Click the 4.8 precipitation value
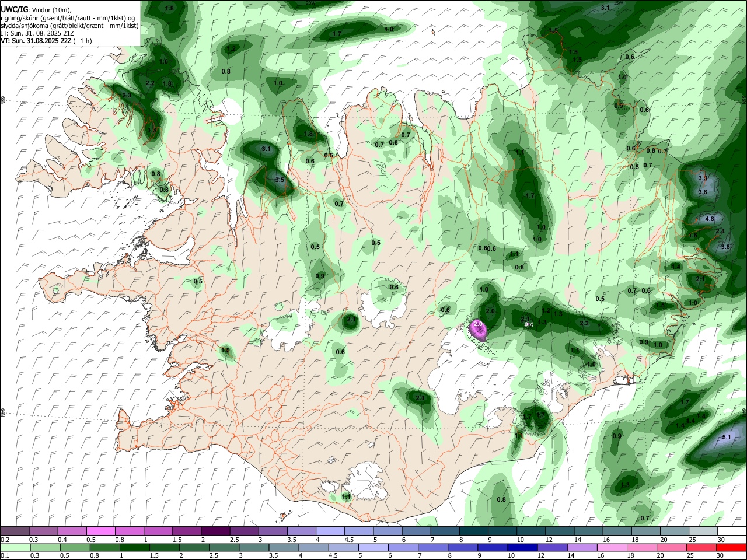Viewport: 747px width, 560px height. click(710, 219)
